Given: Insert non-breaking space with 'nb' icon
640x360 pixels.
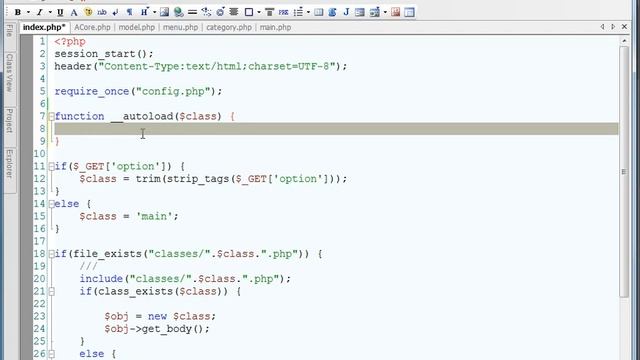Looking at the screenshot, I should tap(102, 12).
